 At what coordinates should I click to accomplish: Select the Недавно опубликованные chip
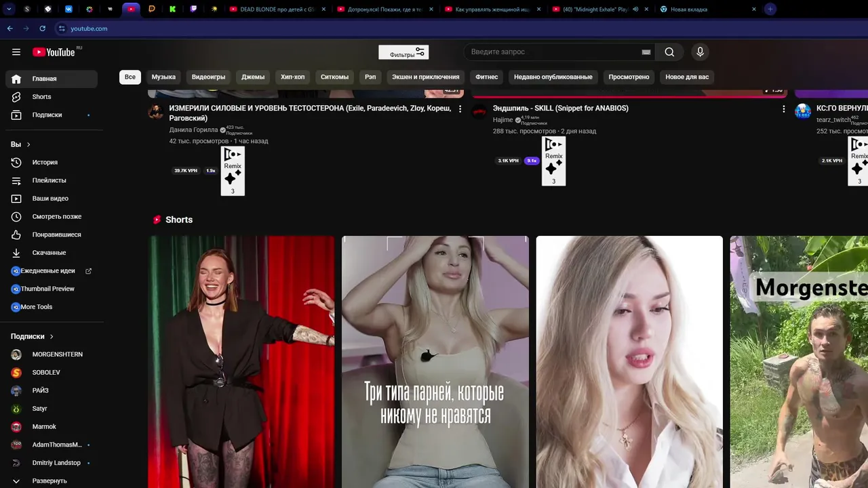coord(553,77)
